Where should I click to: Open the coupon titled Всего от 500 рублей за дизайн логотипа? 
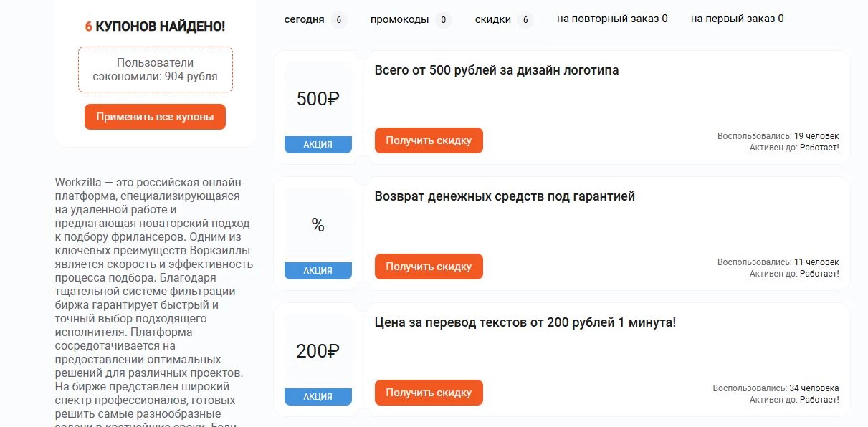(x=496, y=71)
